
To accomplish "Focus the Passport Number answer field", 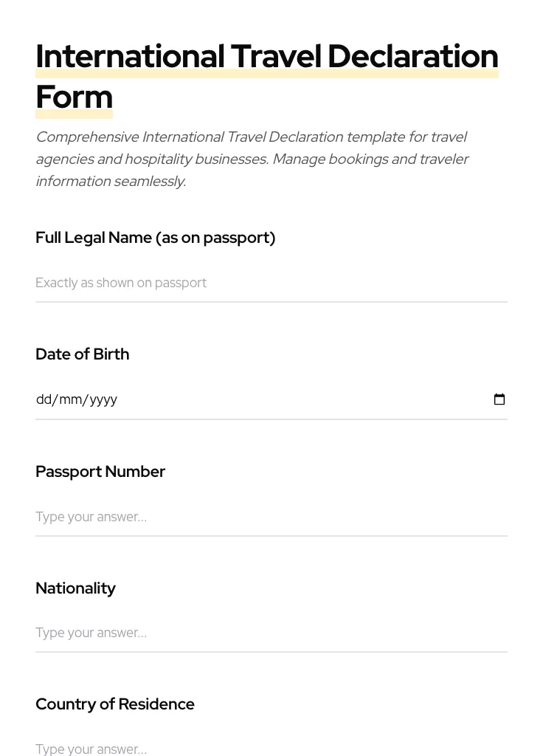I will point(271,517).
